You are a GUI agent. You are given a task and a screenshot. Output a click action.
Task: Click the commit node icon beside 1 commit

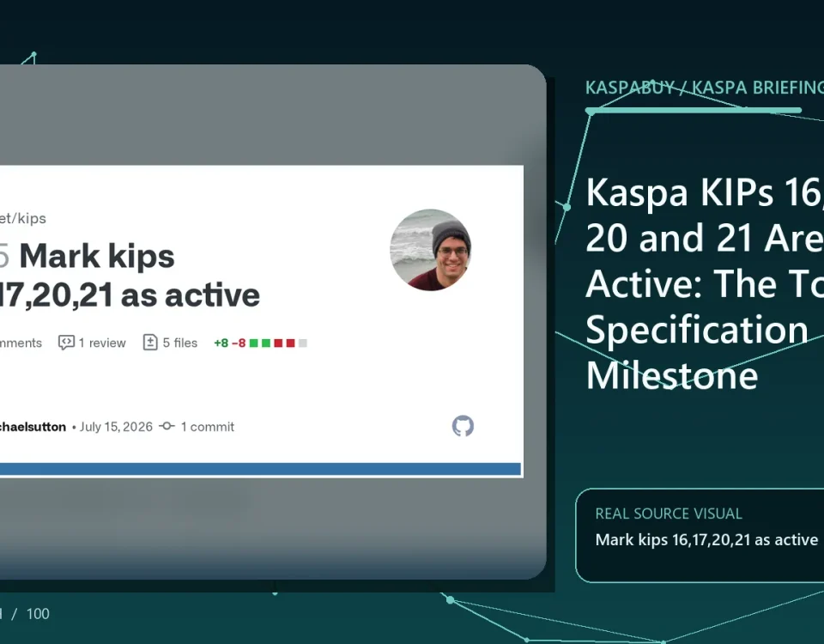[167, 426]
